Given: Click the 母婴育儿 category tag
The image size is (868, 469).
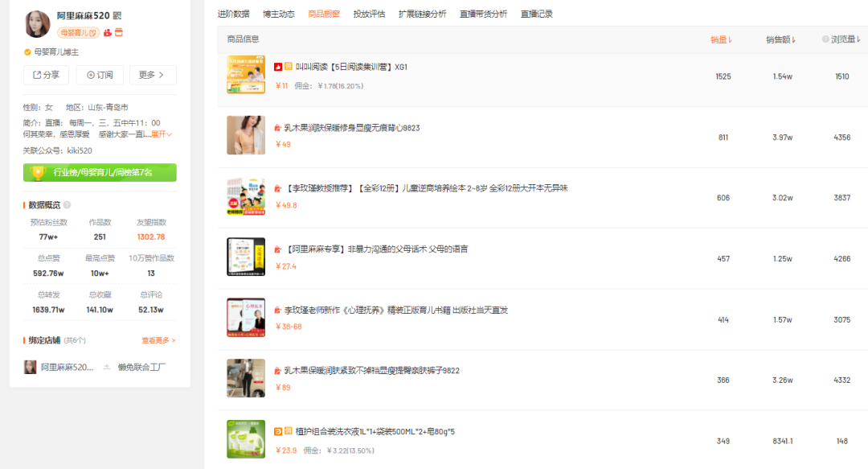Looking at the screenshot, I should click(79, 33).
